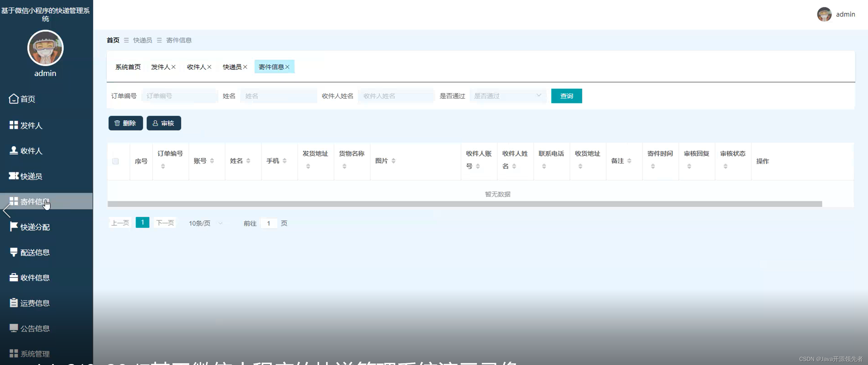Click the home icon beside 首页 in sidebar
Screen dimensions: 868x365
tap(14, 99)
